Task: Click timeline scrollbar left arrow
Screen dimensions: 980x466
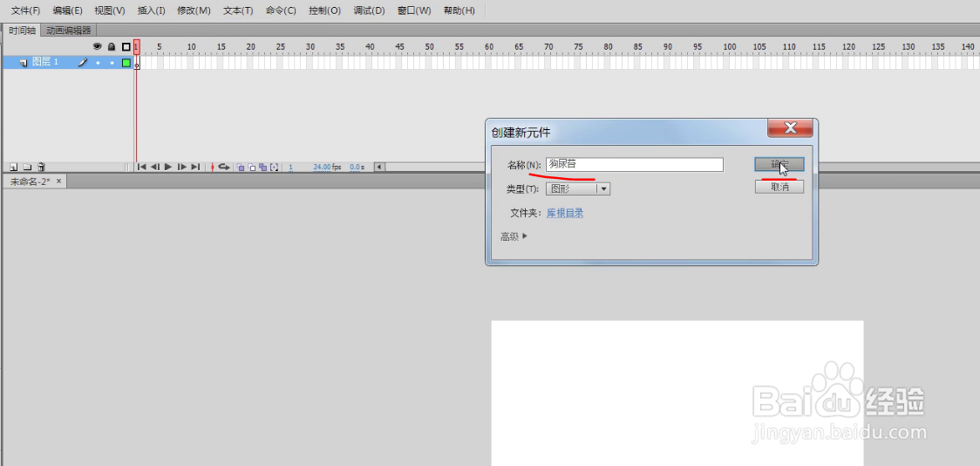Action: 378,167
